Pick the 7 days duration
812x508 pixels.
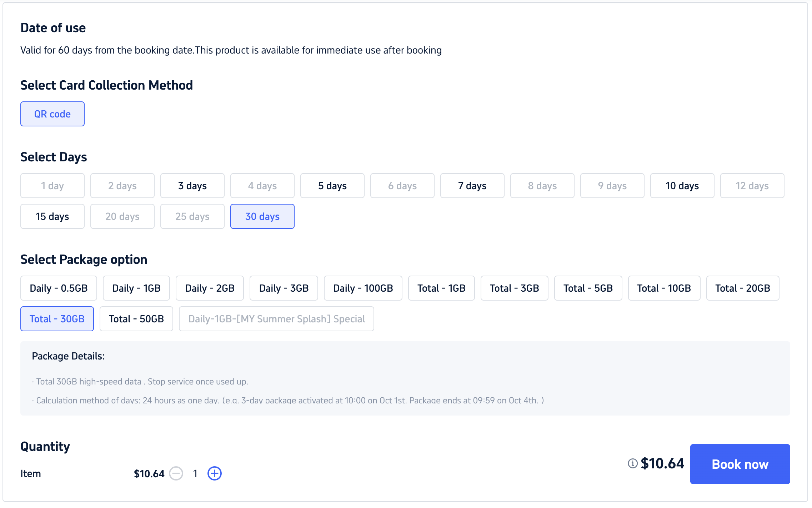point(472,186)
